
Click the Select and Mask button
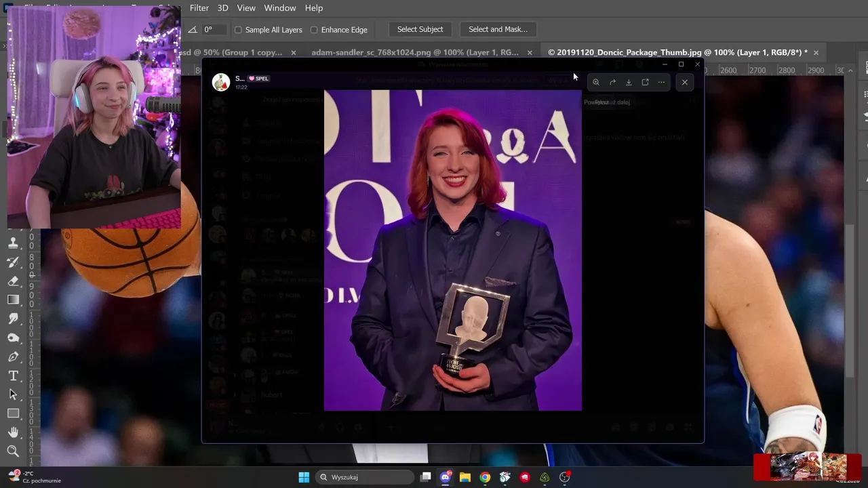tap(498, 29)
